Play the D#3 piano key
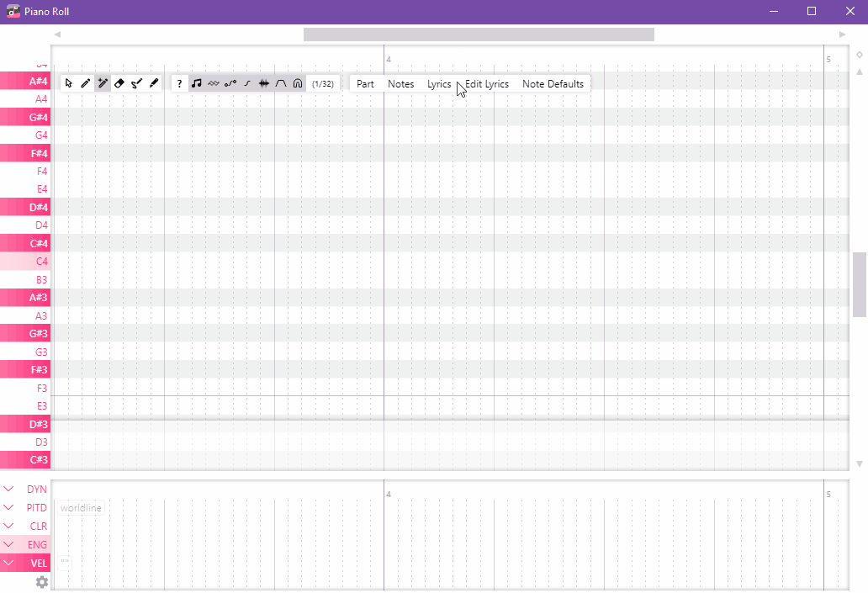 tap(25, 424)
